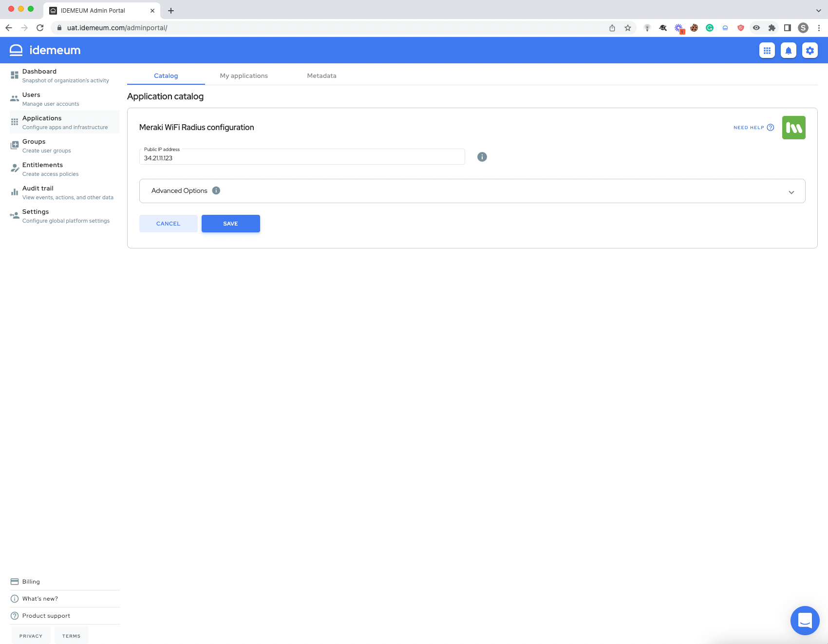
Task: Reload the page with browser refresh
Action: click(x=40, y=28)
